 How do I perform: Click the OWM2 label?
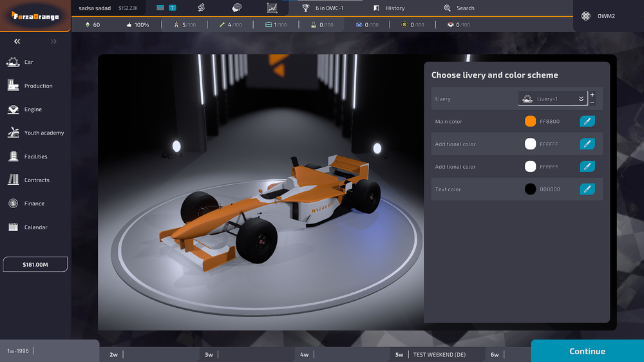click(x=606, y=16)
